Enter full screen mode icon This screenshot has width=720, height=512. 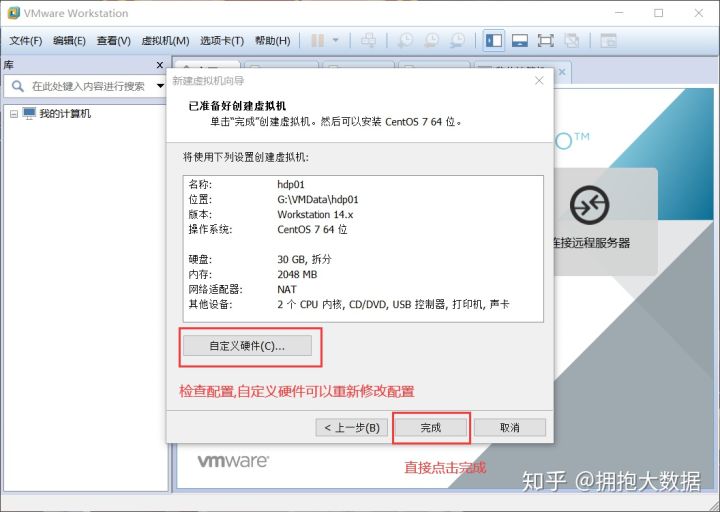546,41
